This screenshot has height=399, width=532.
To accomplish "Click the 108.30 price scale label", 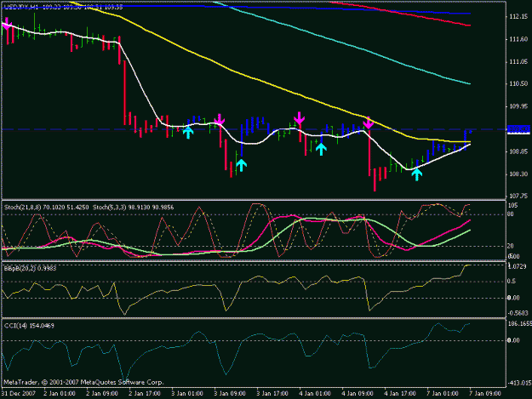I will click(518, 174).
